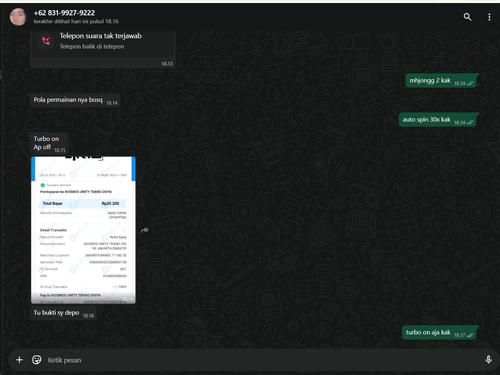Click read ticks on 'turbo on aja kak'
Viewport: 500px width, 375px height.
click(470, 335)
